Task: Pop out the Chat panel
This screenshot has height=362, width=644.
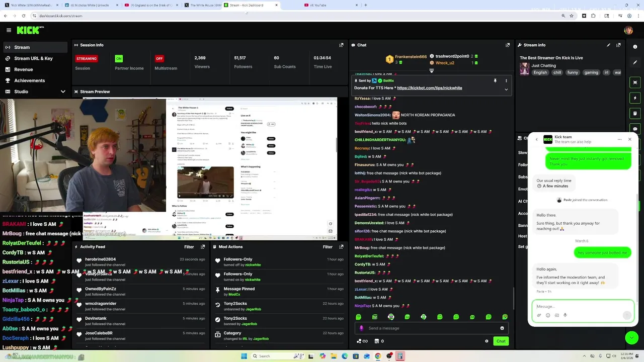Action: [x=508, y=45]
